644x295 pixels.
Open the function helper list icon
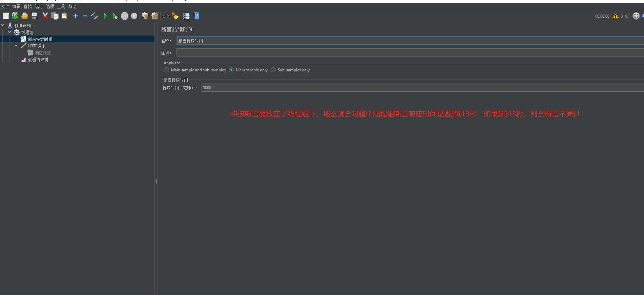coord(186,16)
